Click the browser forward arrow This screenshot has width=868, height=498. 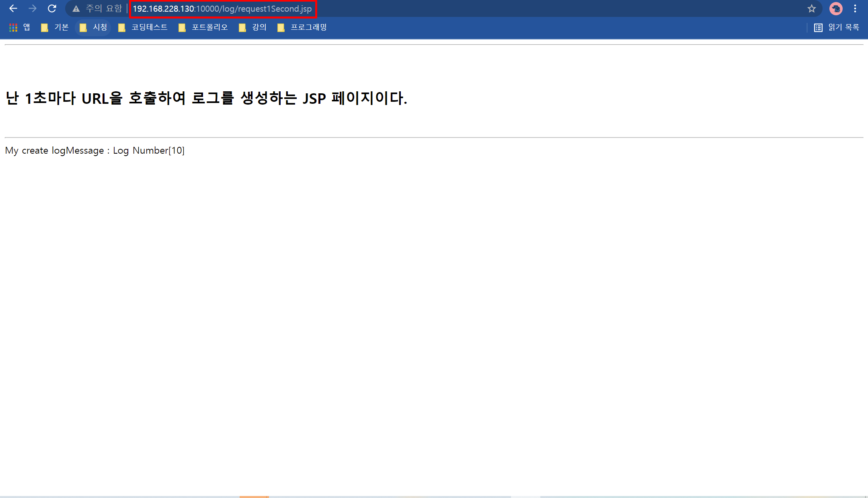click(x=33, y=8)
